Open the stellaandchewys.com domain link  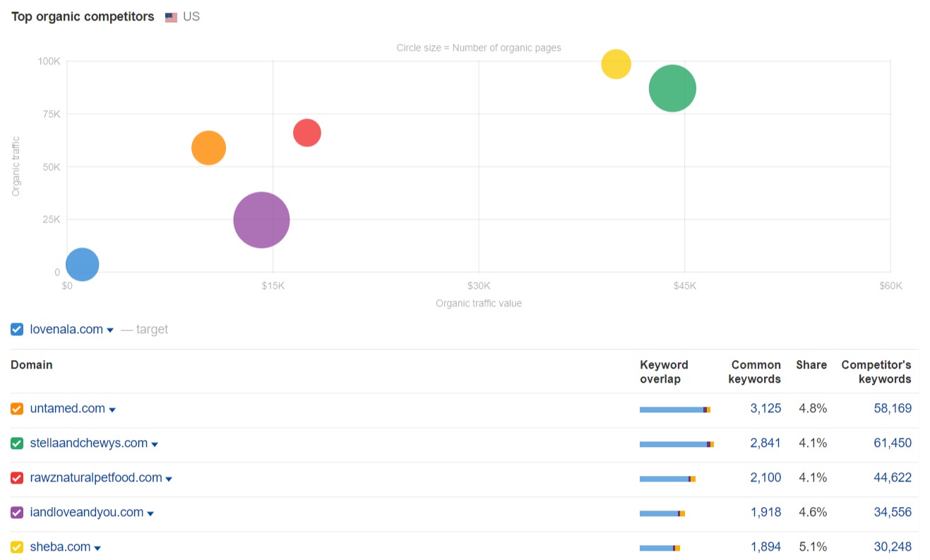[x=88, y=443]
